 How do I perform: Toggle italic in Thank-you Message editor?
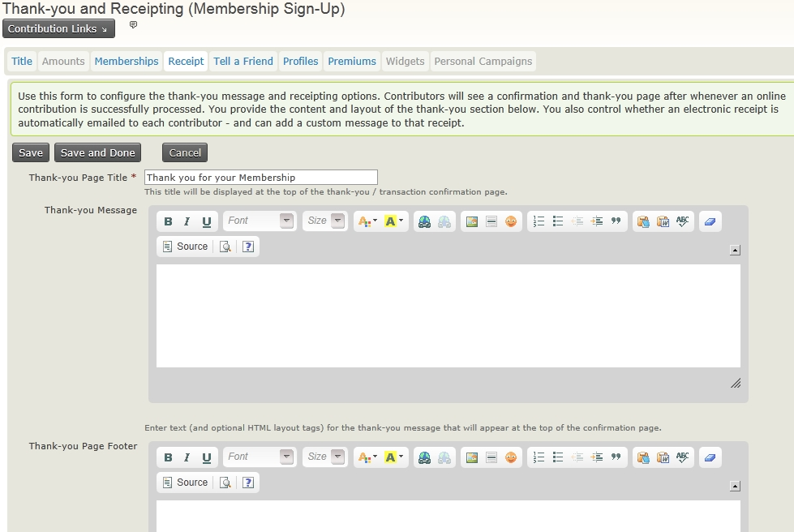point(187,221)
